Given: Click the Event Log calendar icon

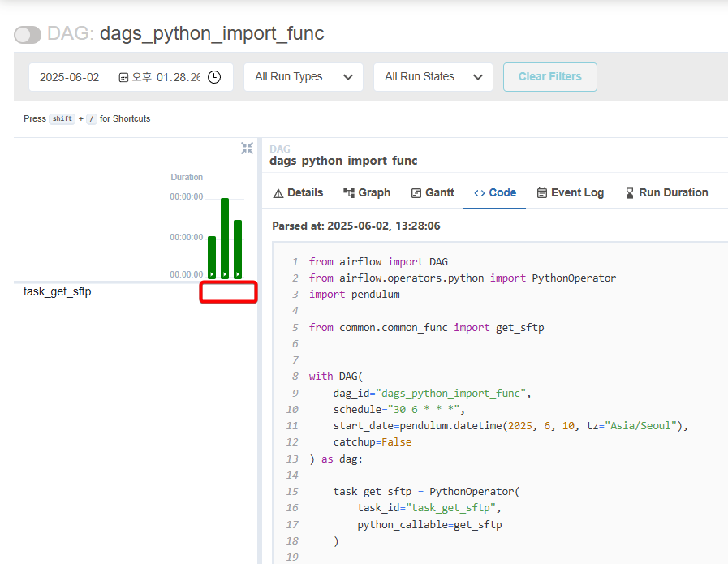Looking at the screenshot, I should (x=542, y=192).
